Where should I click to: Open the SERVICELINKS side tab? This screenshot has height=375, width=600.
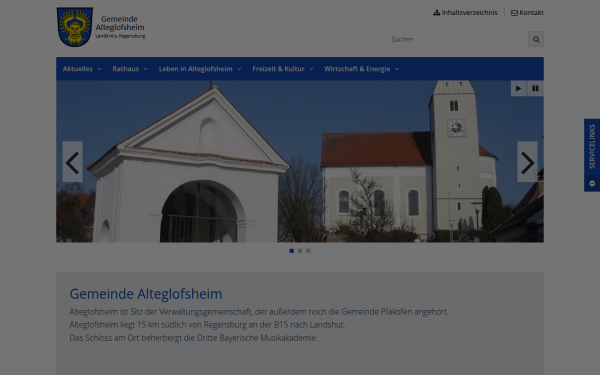click(x=592, y=155)
